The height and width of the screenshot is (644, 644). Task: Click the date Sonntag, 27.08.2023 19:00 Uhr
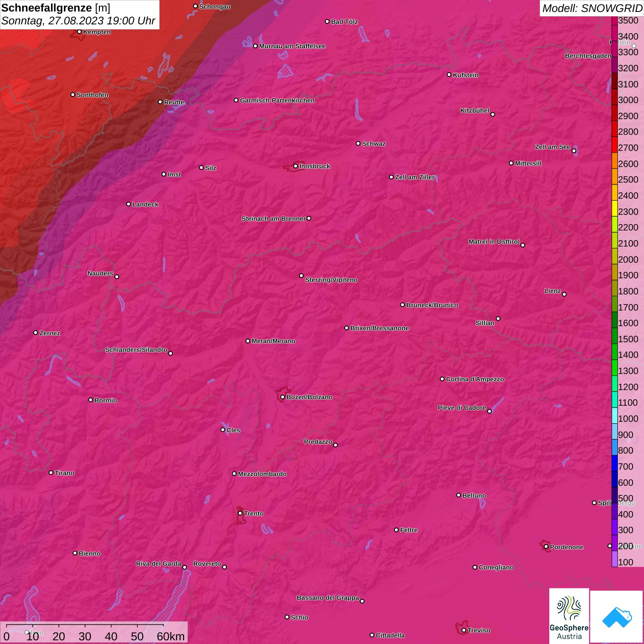78,21
